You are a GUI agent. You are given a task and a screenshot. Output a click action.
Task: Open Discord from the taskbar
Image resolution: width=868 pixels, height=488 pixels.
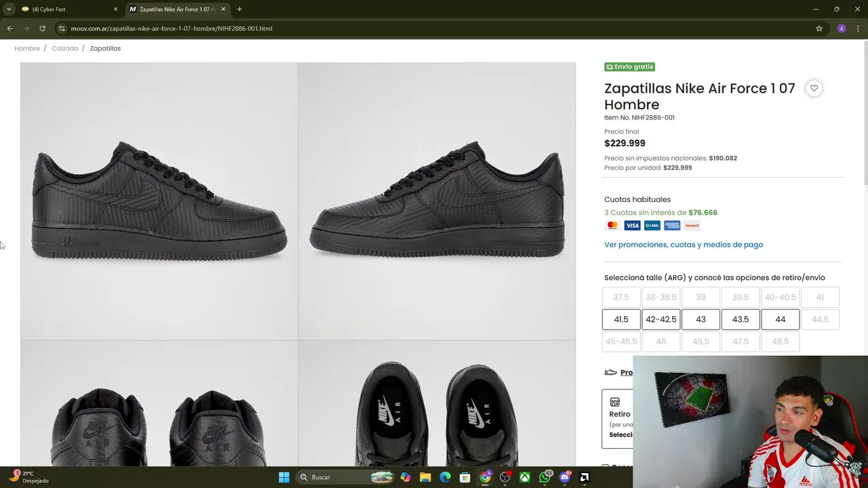pos(565,477)
